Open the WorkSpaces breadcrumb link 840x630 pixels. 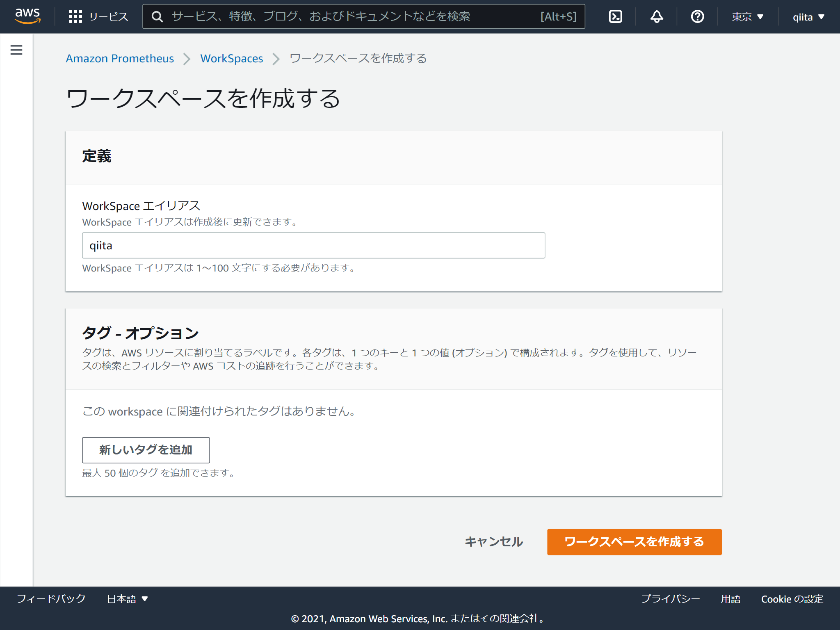231,58
